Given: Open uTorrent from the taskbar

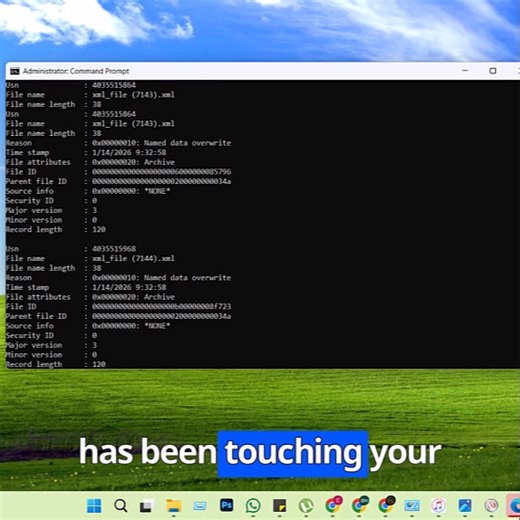Looking at the screenshot, I should (306, 506).
